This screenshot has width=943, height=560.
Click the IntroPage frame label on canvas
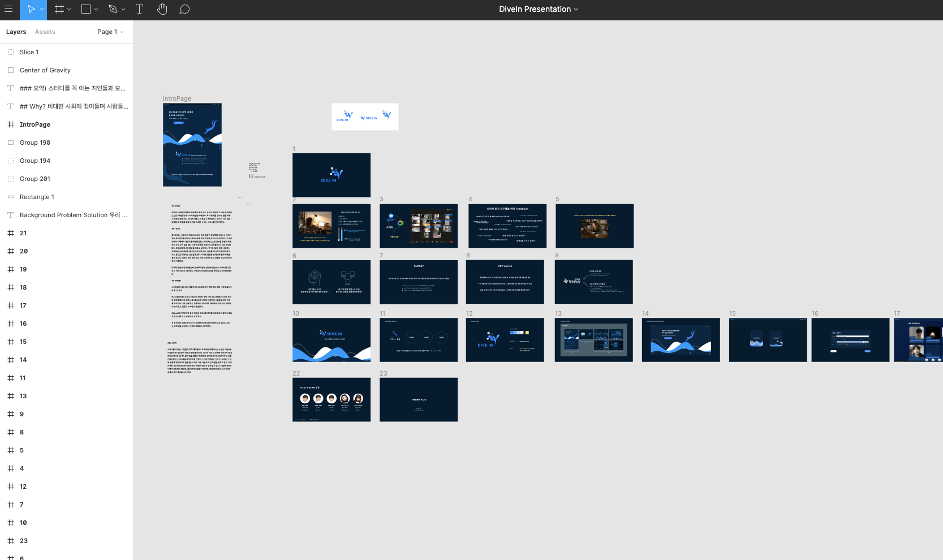pos(177,98)
